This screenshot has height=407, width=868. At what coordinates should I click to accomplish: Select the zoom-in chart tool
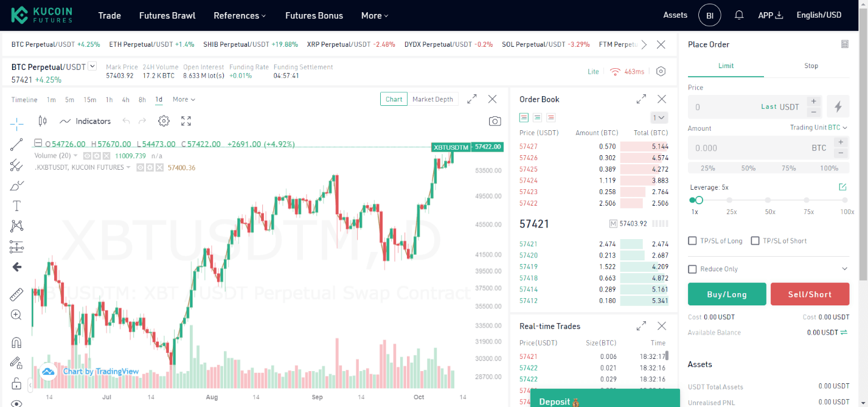(16, 315)
